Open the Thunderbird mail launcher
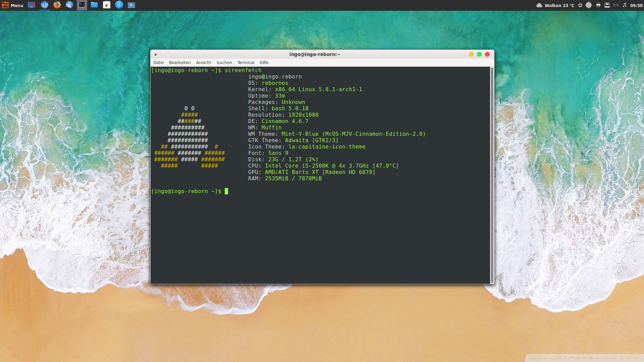Viewport: 644px width, 362px height. point(69,5)
